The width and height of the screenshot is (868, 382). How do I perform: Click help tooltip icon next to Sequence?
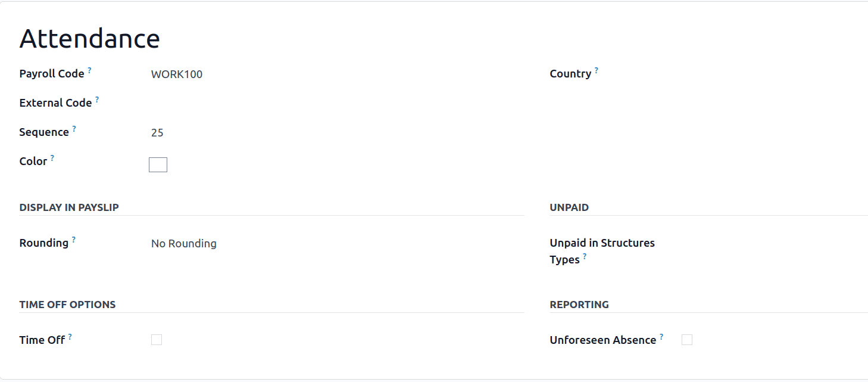click(74, 129)
